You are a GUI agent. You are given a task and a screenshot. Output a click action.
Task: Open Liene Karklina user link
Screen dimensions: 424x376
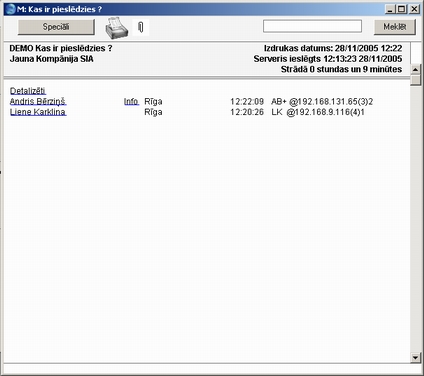click(38, 112)
